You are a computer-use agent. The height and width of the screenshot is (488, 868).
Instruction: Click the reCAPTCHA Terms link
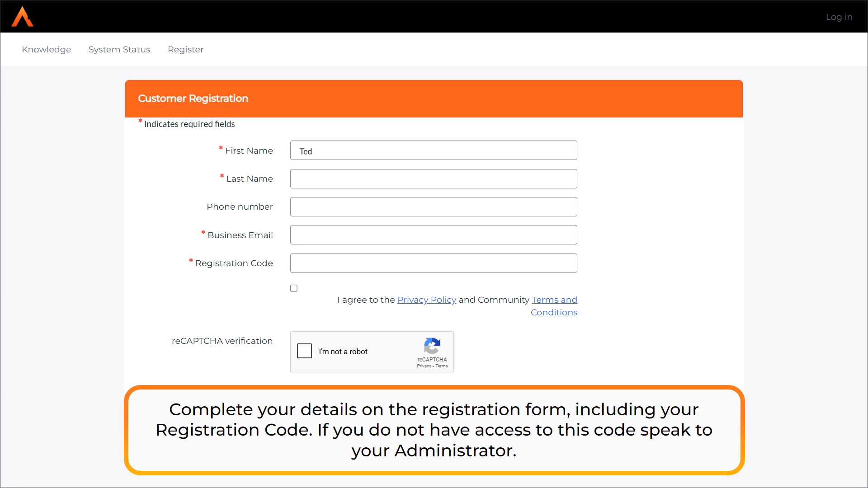(442, 366)
